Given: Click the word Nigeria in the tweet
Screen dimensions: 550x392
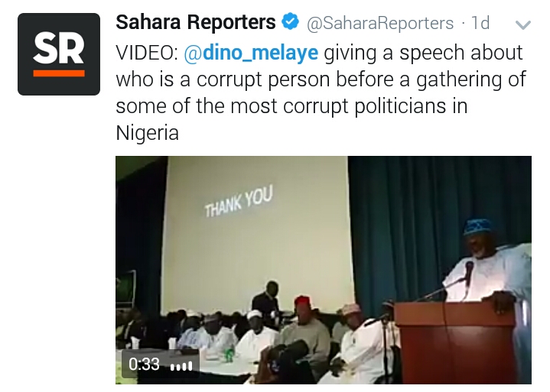Looking at the screenshot, I should tap(147, 132).
